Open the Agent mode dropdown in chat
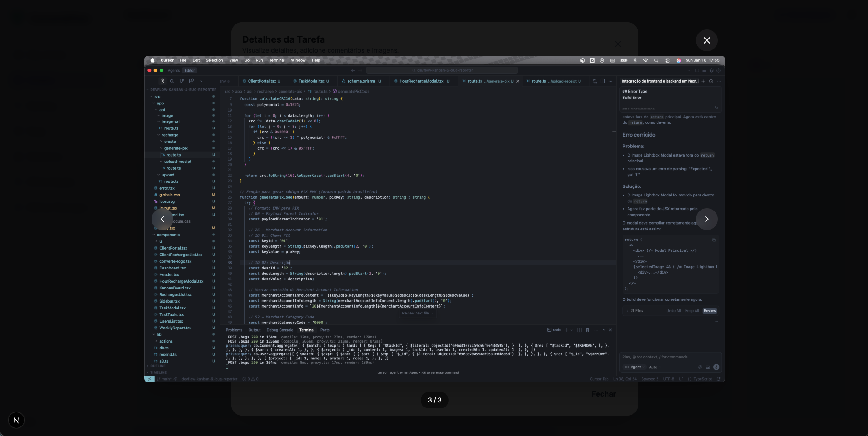868x436 pixels. click(635, 367)
